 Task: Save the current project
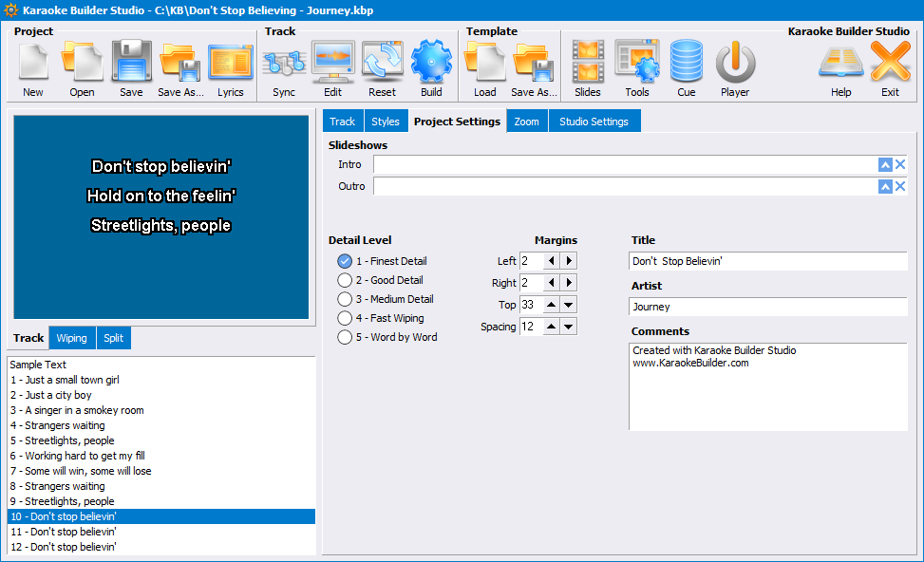[x=131, y=68]
